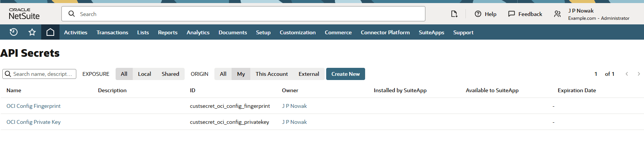Open the Customization menu
The height and width of the screenshot is (149, 644).
click(x=298, y=32)
